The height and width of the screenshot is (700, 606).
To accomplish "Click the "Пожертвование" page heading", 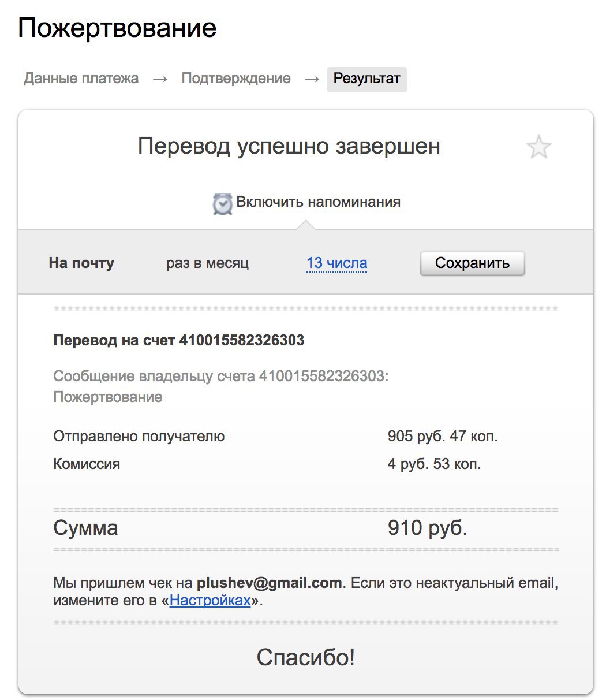I will point(117,28).
